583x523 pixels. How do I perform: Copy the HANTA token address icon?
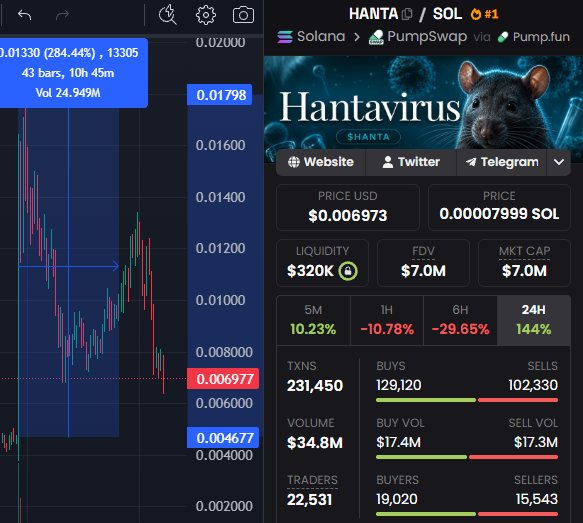(407, 14)
